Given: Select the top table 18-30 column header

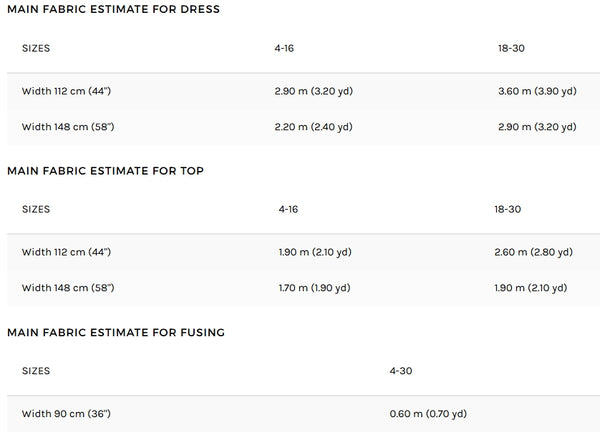Looking at the screenshot, I should click(x=507, y=209).
